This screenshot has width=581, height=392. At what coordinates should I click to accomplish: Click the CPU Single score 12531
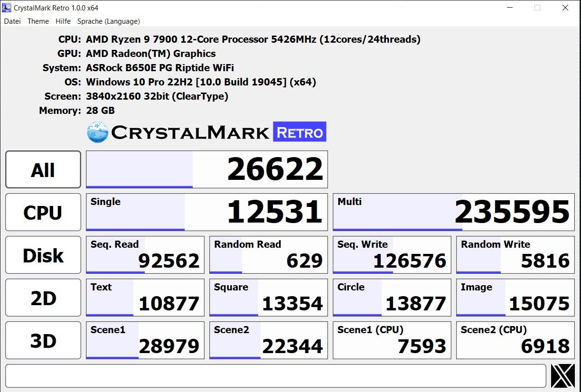207,212
